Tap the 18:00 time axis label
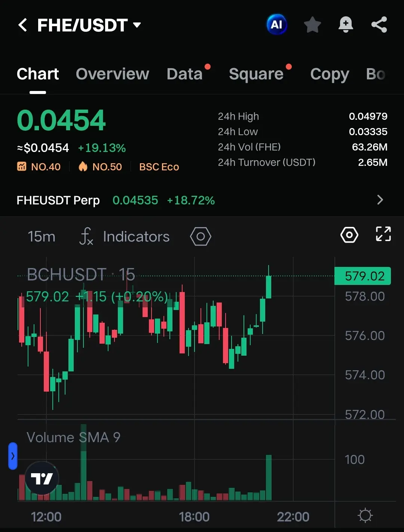This screenshot has height=532, width=404. [194, 517]
